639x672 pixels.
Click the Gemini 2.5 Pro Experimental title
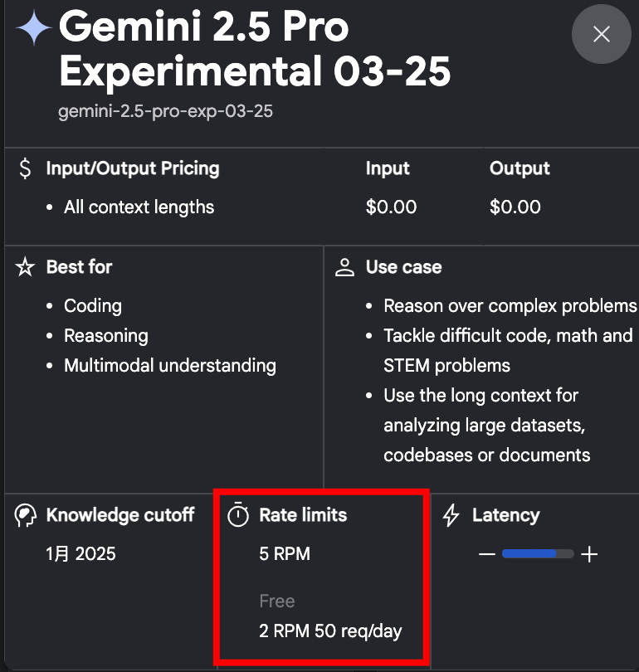[x=255, y=49]
